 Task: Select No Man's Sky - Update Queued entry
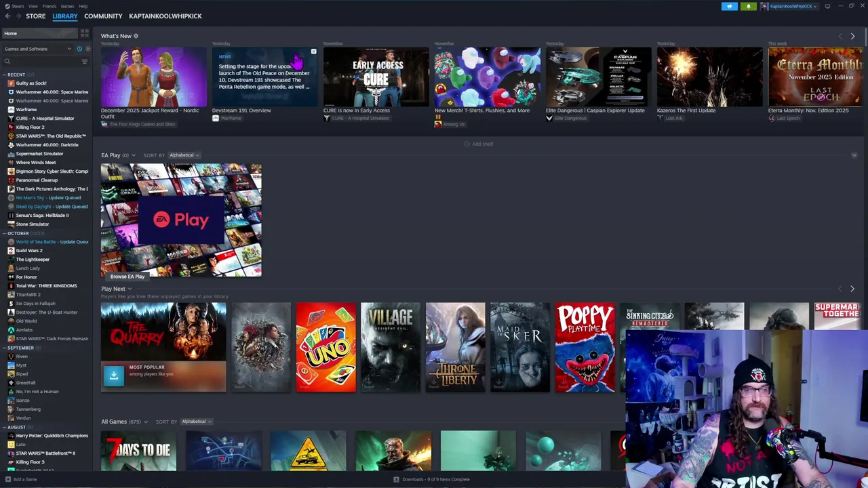pos(48,198)
